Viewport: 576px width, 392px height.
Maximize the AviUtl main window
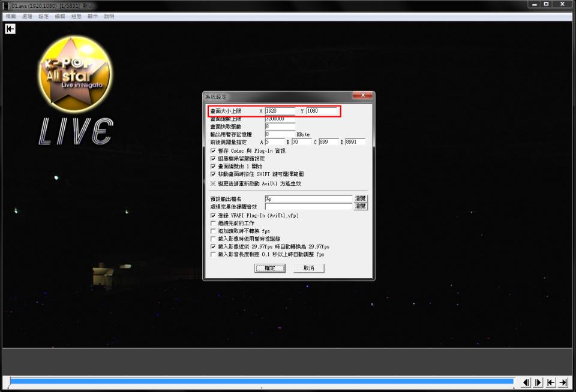(546, 4)
